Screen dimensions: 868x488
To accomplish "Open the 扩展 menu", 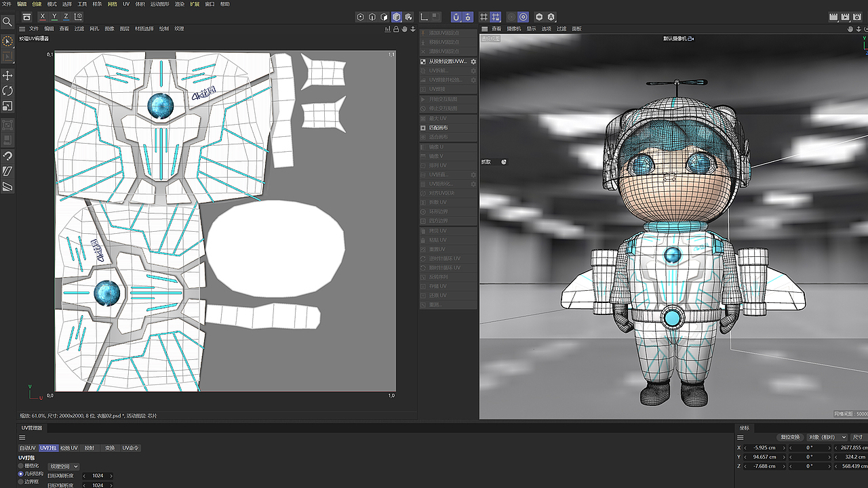I will (x=195, y=4).
